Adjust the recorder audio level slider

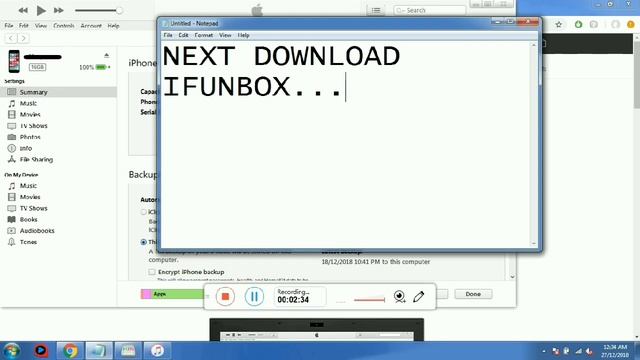369,300
